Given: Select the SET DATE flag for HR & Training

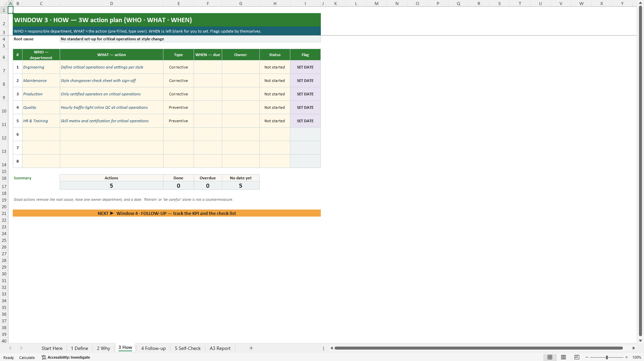Looking at the screenshot, I should [x=305, y=121].
